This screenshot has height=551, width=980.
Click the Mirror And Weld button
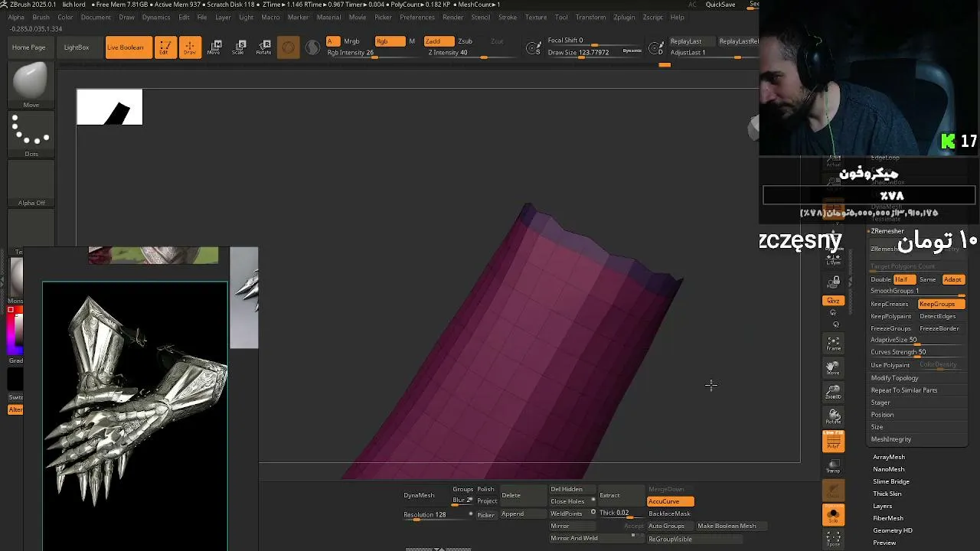tap(574, 538)
